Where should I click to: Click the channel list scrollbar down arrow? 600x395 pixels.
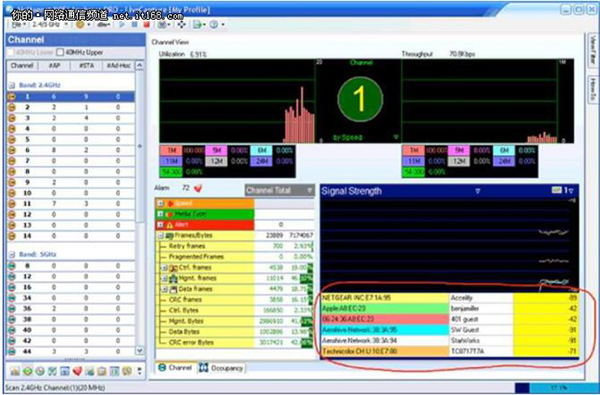(140, 351)
